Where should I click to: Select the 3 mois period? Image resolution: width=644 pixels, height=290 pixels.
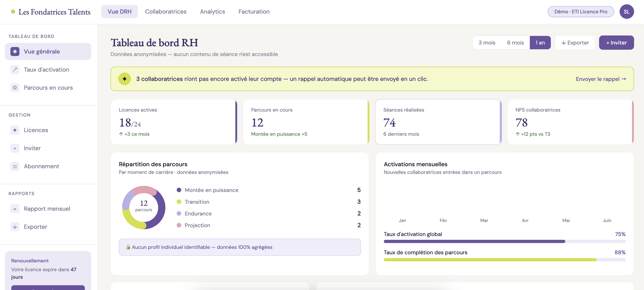click(x=487, y=43)
